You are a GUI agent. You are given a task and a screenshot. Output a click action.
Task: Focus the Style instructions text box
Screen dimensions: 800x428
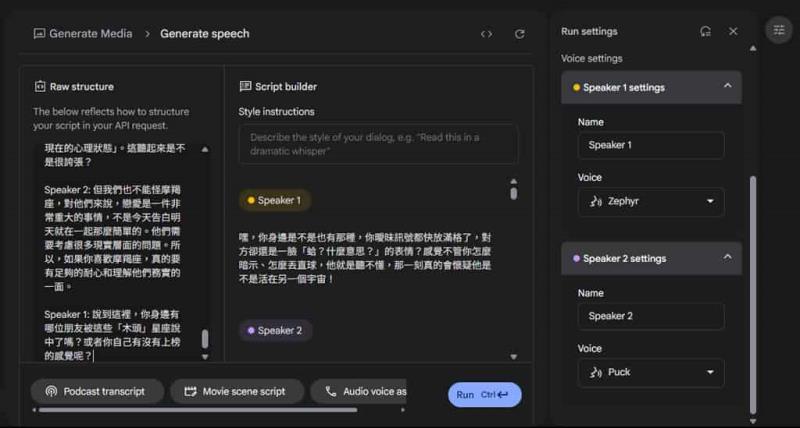[x=378, y=144]
